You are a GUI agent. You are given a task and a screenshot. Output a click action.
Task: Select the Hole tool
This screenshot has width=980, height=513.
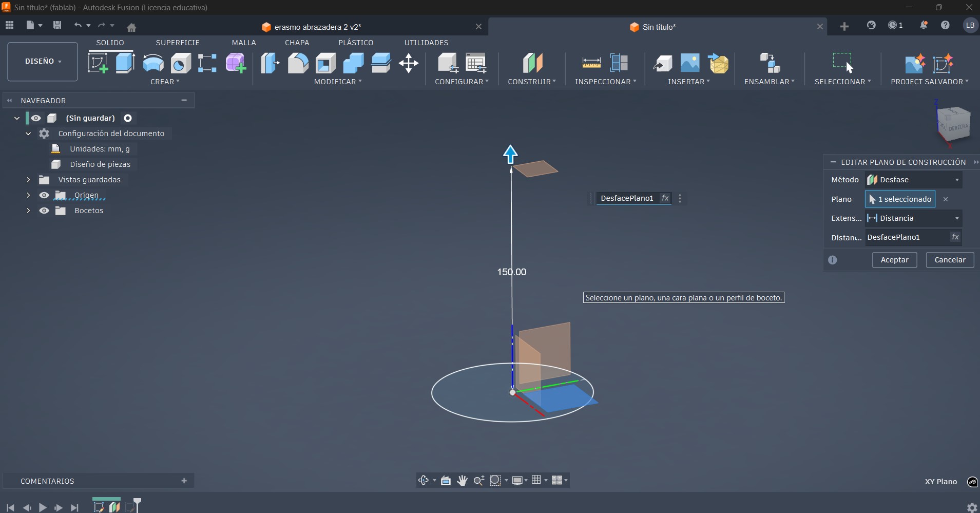point(181,63)
